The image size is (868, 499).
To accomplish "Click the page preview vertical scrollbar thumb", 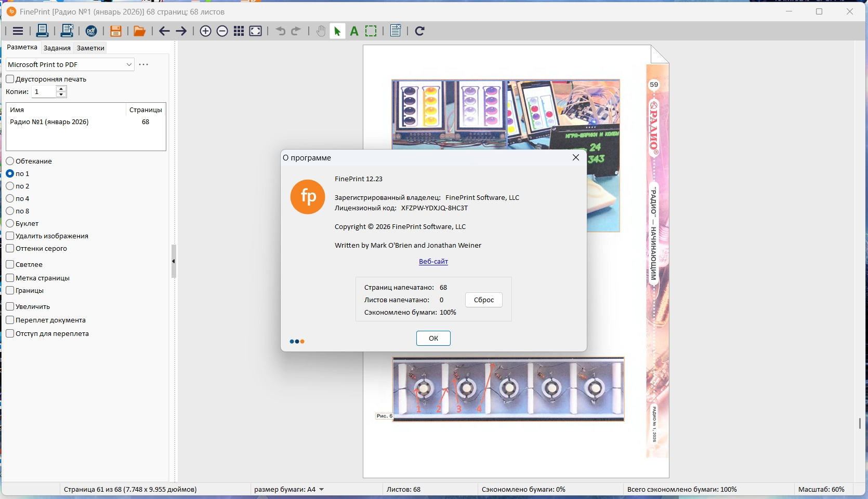I will click(860, 424).
